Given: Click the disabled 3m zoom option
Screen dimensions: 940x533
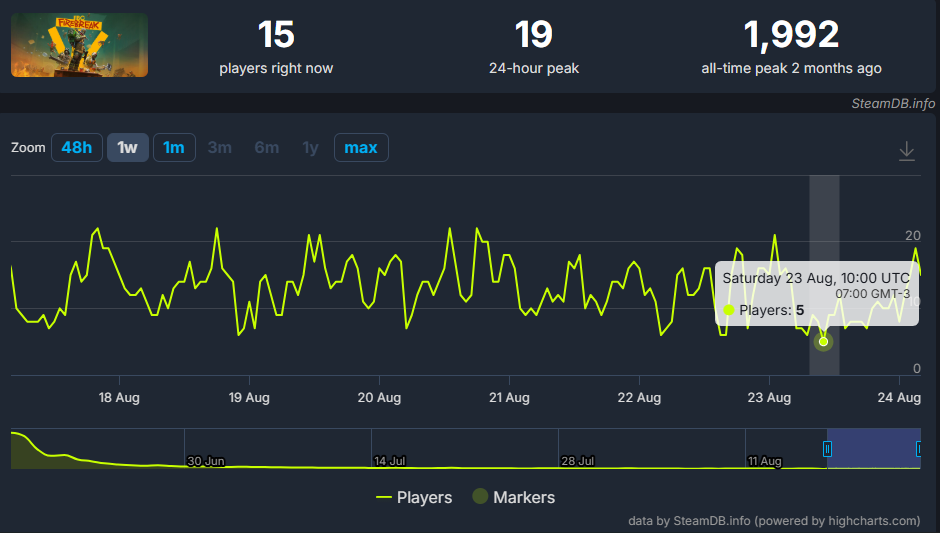Looking at the screenshot, I should [x=219, y=147].
